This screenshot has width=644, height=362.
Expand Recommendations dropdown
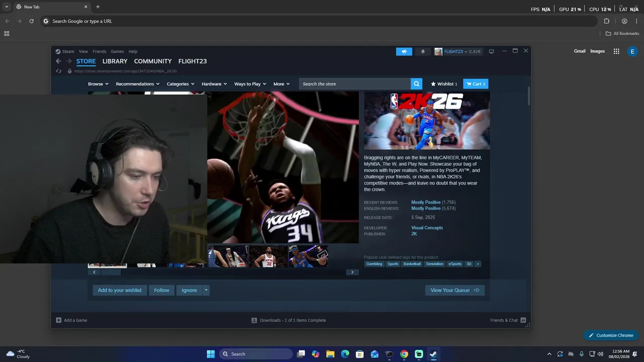(x=137, y=84)
